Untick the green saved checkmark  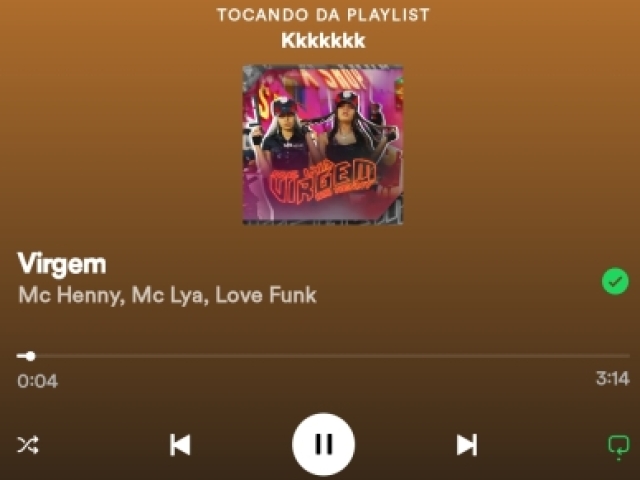point(615,281)
